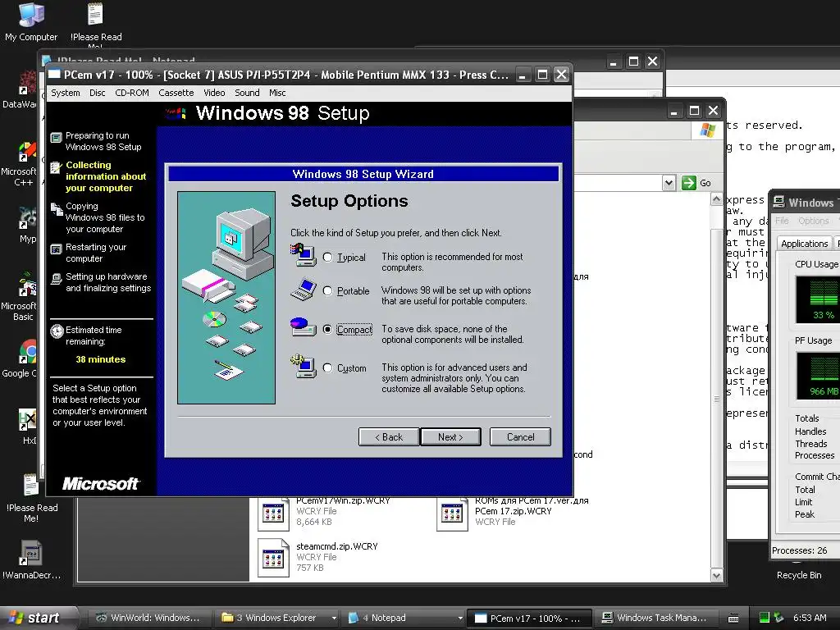The width and height of the screenshot is (840, 630).
Task: Click the Next button in Setup Wizard
Action: click(450, 436)
